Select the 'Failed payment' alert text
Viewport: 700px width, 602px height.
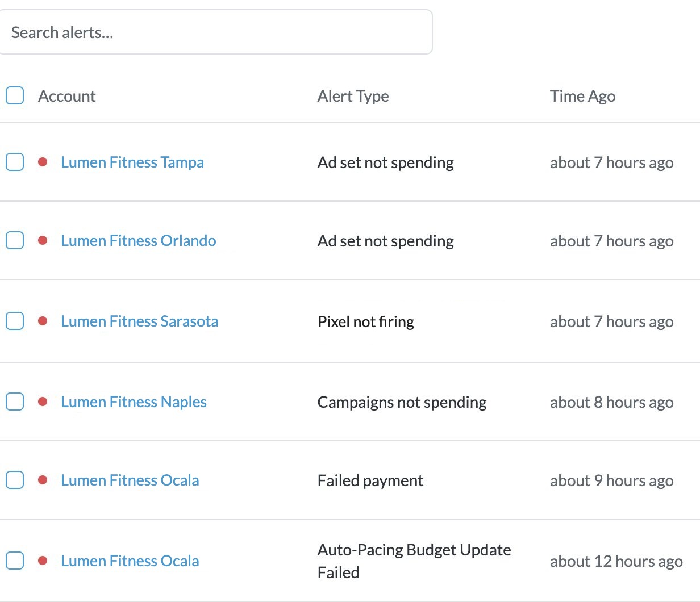coord(370,481)
